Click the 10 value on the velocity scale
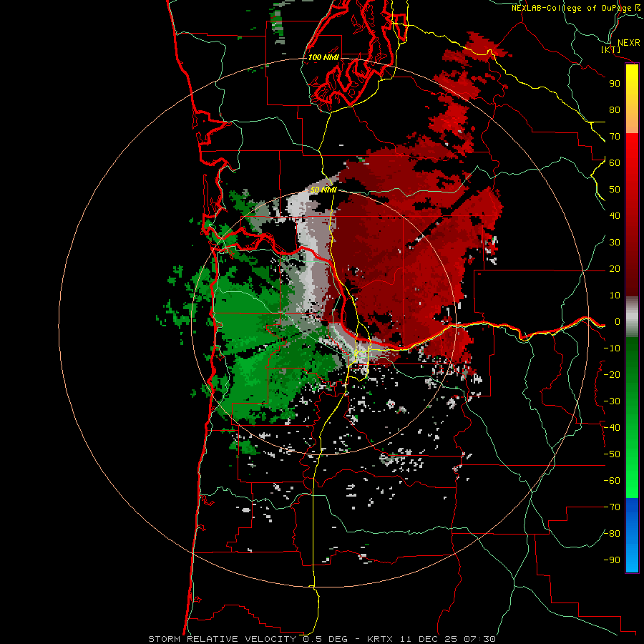644x644 pixels. tap(615, 296)
